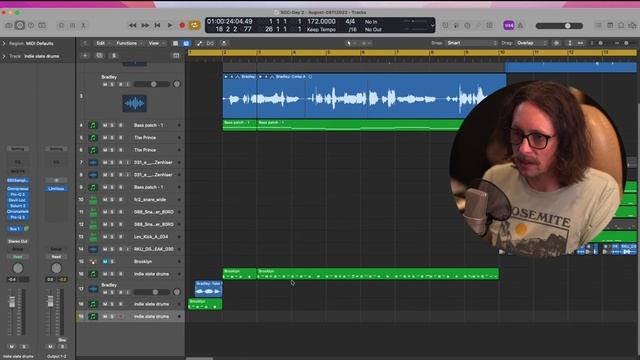Viewport: 640px width, 360px height.
Task: Click the tempo value 172.0000
Action: click(321, 22)
